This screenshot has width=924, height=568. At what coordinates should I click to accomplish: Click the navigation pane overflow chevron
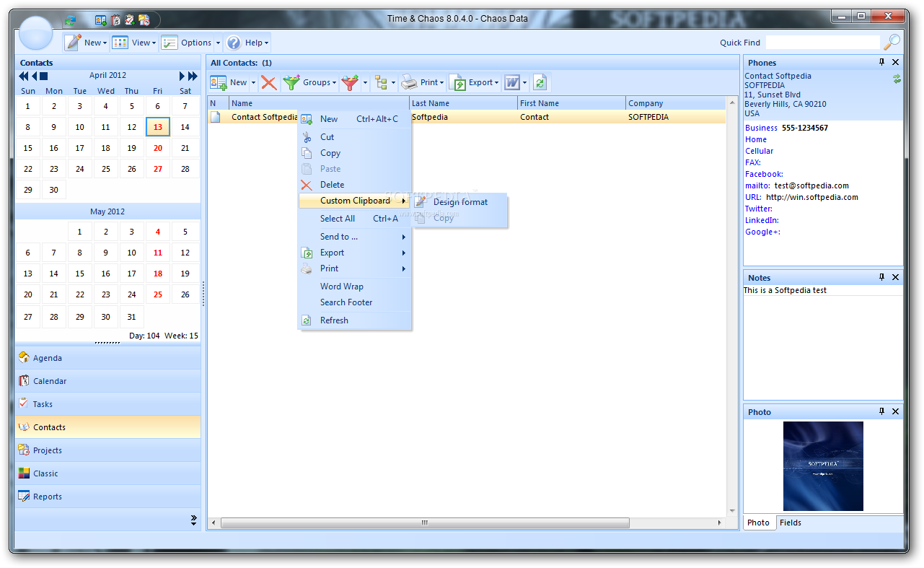click(x=193, y=520)
